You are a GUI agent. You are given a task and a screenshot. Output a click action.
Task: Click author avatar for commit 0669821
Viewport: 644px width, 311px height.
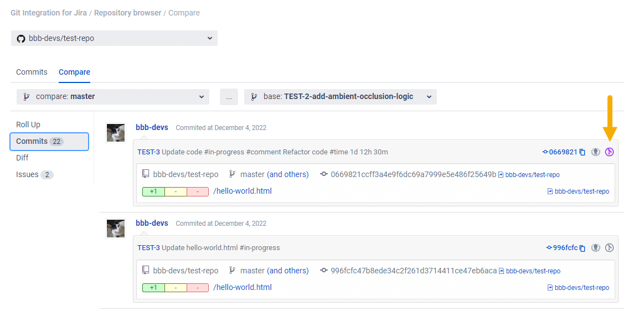pyautogui.click(x=116, y=133)
